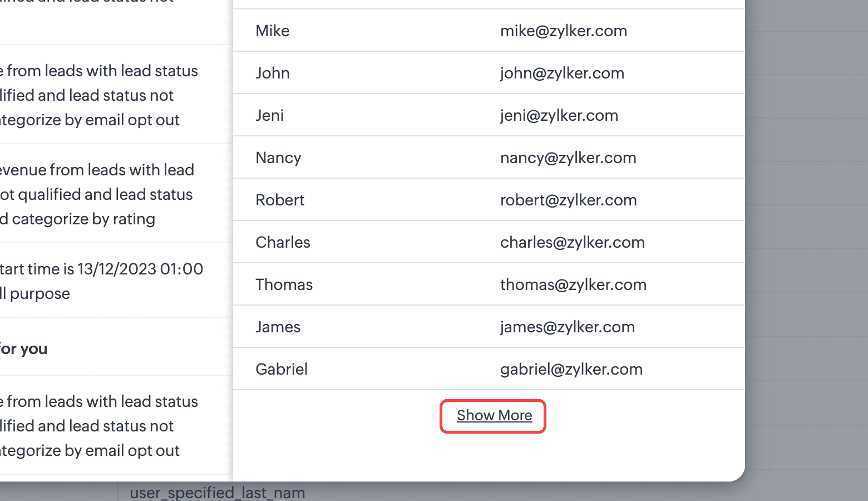Click the email charles@zylker.com
The height and width of the screenshot is (501, 868).
click(x=572, y=242)
